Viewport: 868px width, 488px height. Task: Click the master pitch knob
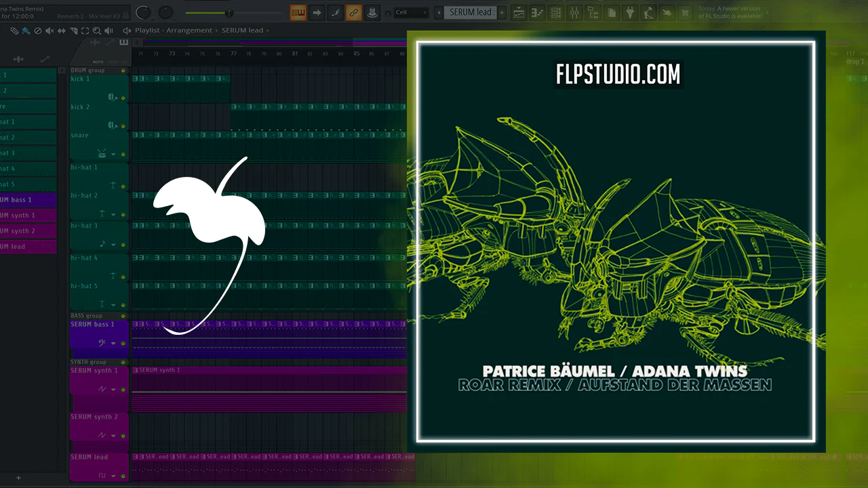click(165, 12)
